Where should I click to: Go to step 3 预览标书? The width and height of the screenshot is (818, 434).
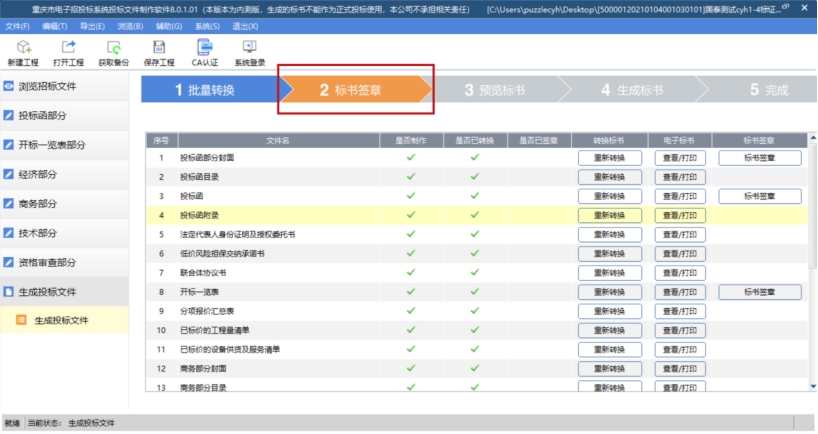pyautogui.click(x=495, y=90)
